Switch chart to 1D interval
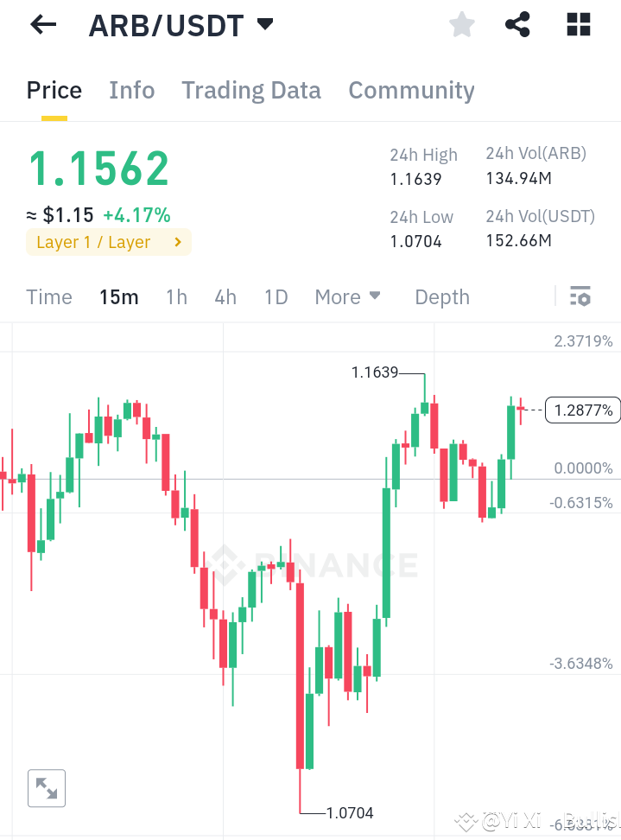This screenshot has height=840, width=621. click(276, 296)
